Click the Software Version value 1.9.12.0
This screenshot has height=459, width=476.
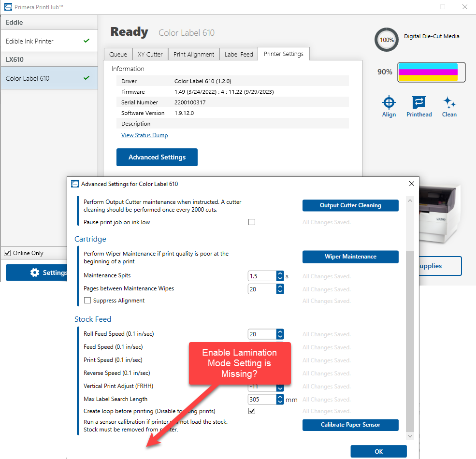[184, 113]
